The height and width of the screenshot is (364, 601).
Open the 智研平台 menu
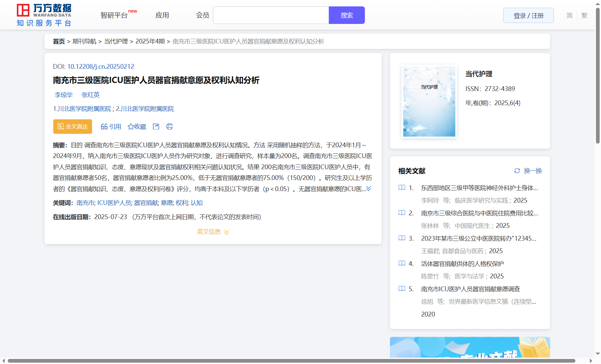[114, 16]
